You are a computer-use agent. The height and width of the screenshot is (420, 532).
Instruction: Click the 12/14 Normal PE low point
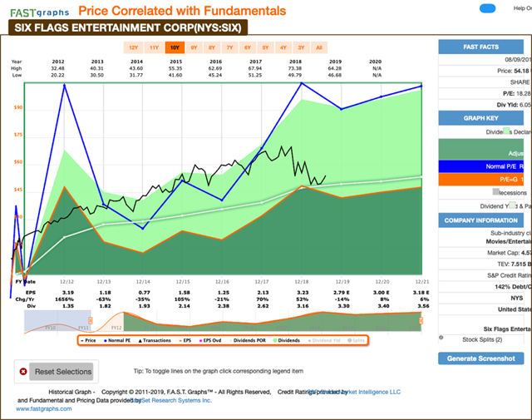pyautogui.click(x=142, y=229)
